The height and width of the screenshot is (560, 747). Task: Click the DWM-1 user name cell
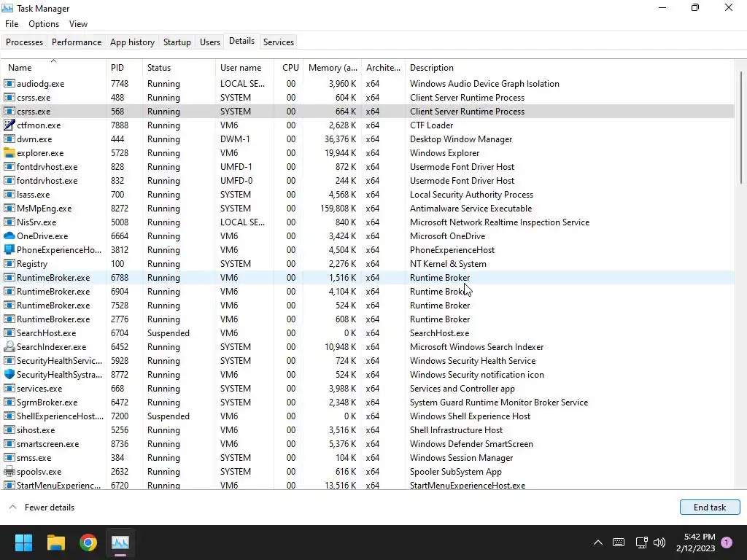click(x=235, y=139)
